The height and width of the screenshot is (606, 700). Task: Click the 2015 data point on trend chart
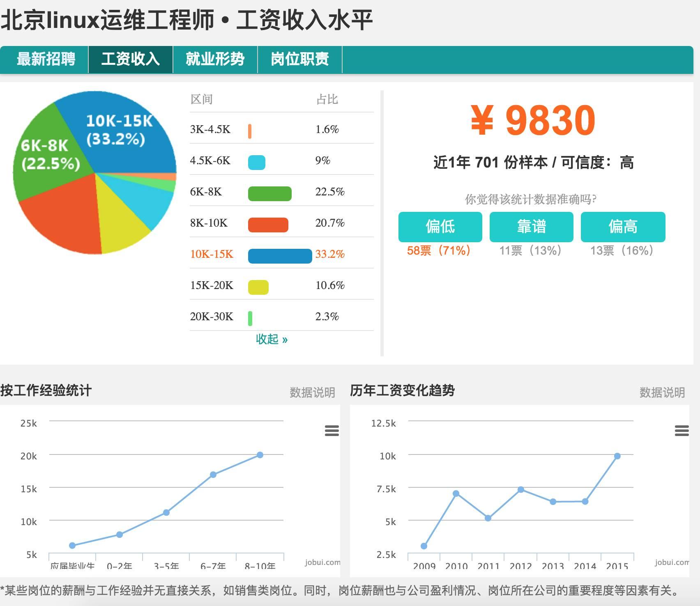point(617,456)
